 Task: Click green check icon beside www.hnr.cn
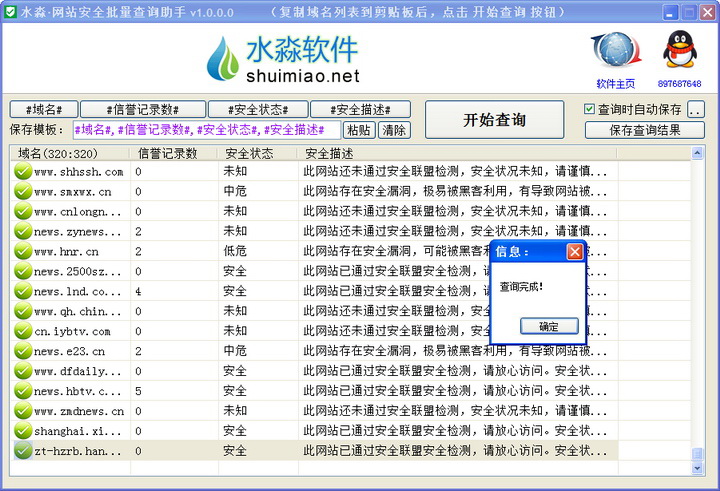pyautogui.click(x=23, y=251)
